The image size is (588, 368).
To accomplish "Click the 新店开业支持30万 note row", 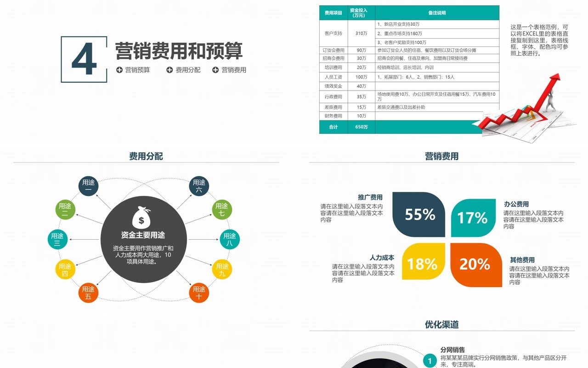I will click(x=437, y=24).
